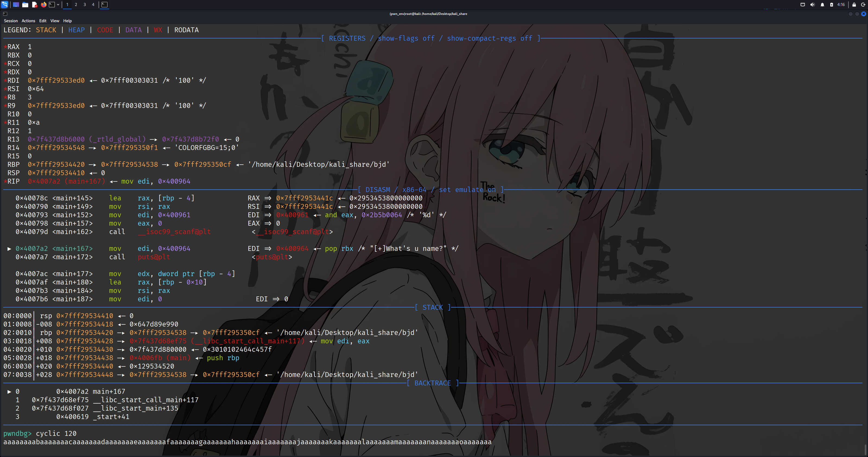Click RODATA in the legend line
The width and height of the screenshot is (868, 457).
[186, 30]
